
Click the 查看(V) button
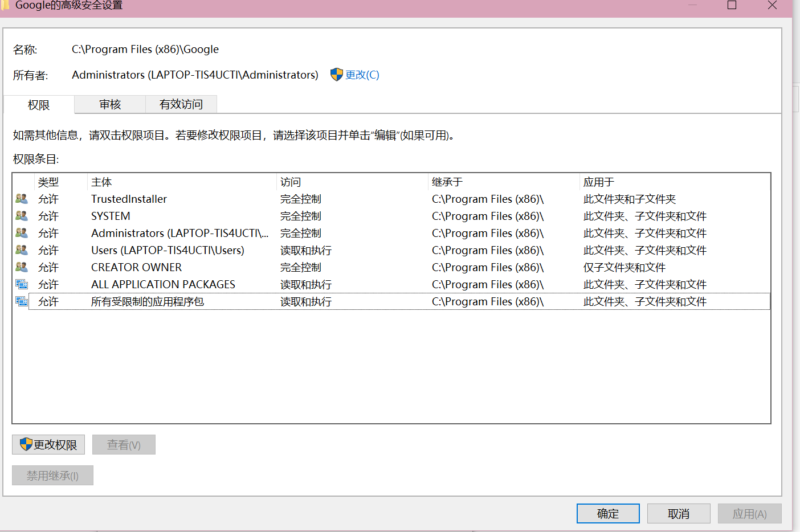[124, 445]
